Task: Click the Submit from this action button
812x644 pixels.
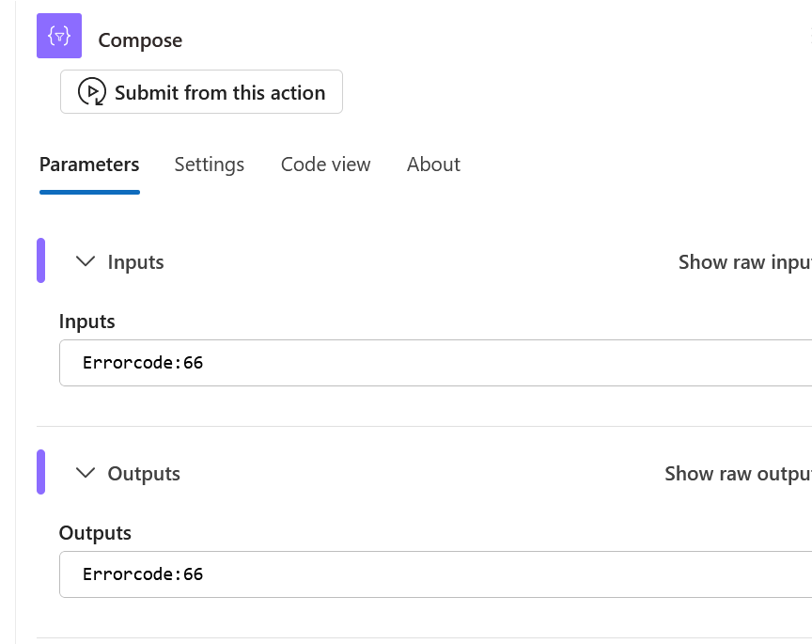Action: coord(201,92)
